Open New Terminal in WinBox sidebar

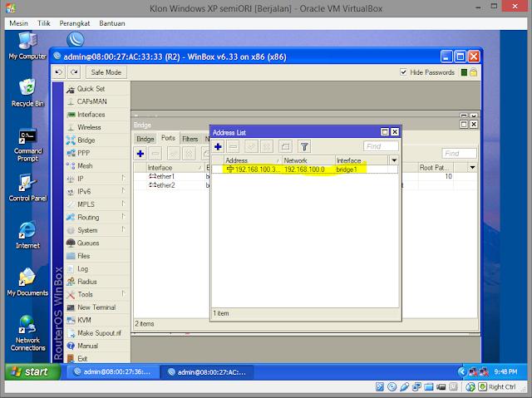[x=96, y=307]
